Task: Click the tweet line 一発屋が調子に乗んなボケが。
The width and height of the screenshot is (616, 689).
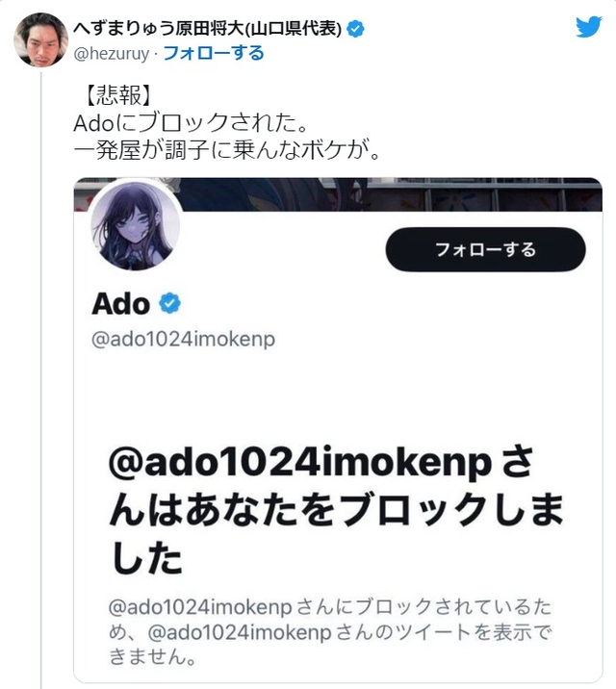Action: (227, 150)
